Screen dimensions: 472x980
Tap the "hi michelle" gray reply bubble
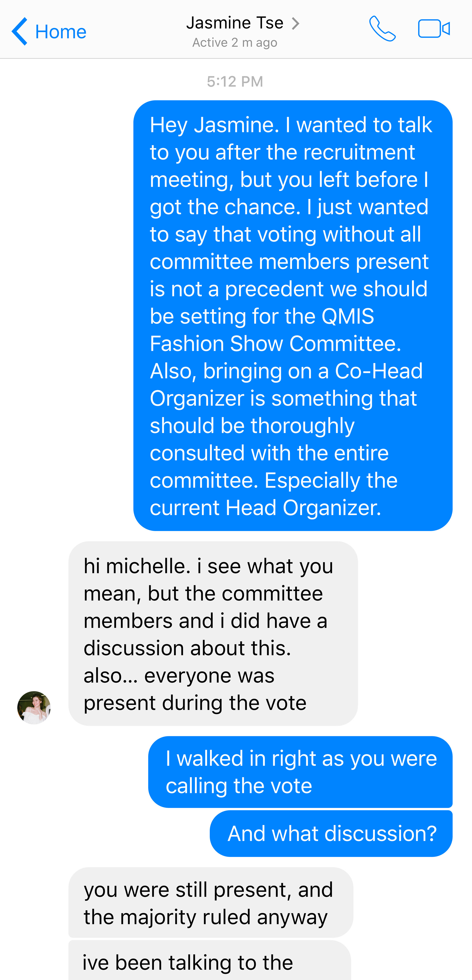pyautogui.click(x=213, y=633)
